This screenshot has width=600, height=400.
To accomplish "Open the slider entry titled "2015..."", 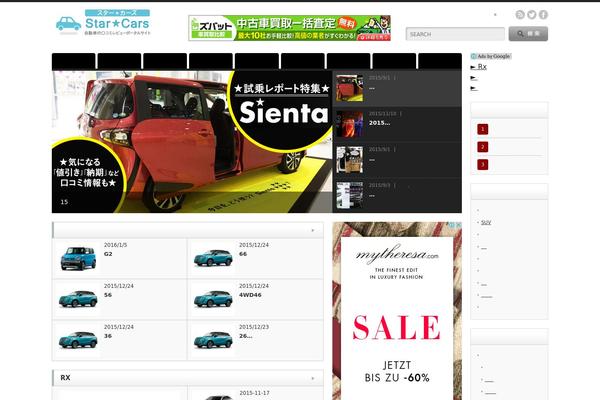I will coord(379,123).
